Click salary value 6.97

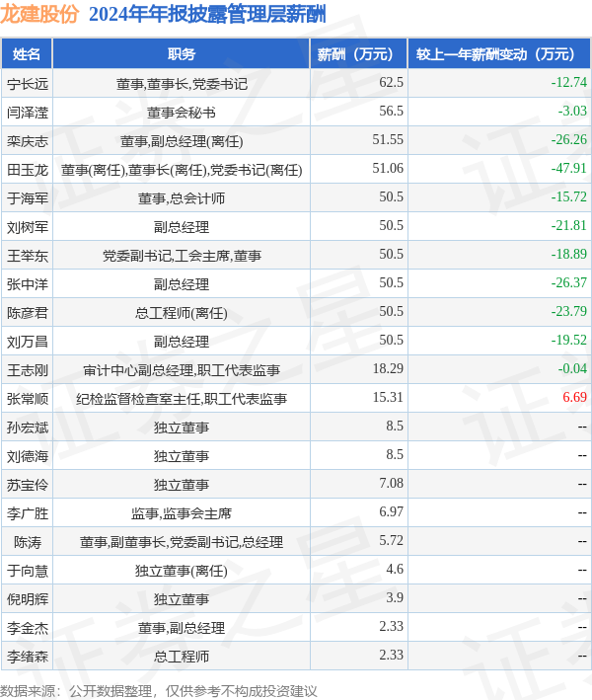[x=391, y=511]
